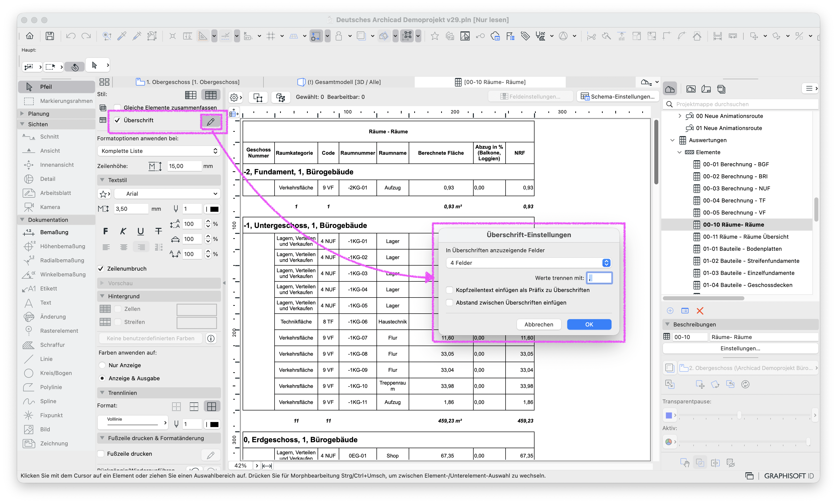Image resolution: width=837 pixels, height=504 pixels.
Task: Click the red delete X icon
Action: [x=700, y=311]
